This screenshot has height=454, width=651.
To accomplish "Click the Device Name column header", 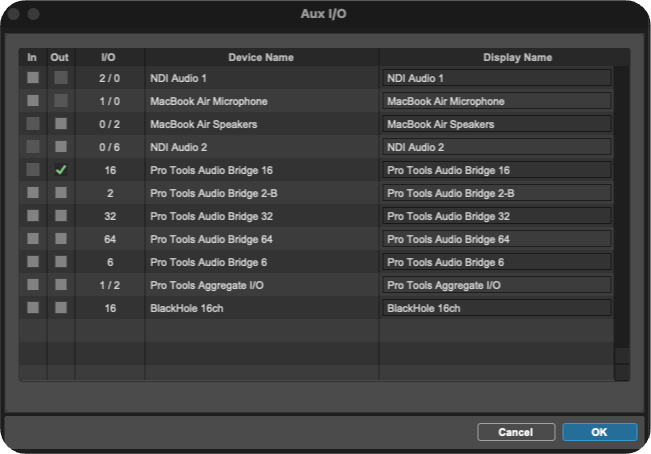I will pos(262,57).
